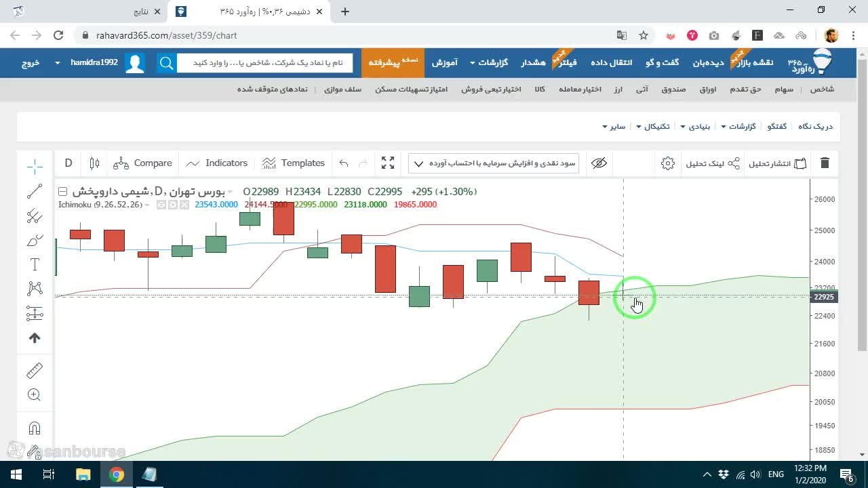Screen dimensions: 868x488
Task: Expand the بنیادی submenu
Action: [x=695, y=127]
